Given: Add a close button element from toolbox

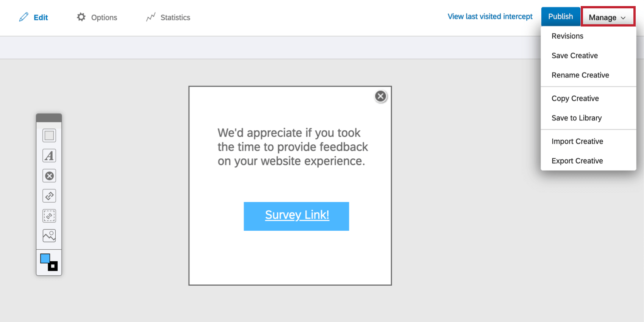Looking at the screenshot, I should [x=49, y=176].
